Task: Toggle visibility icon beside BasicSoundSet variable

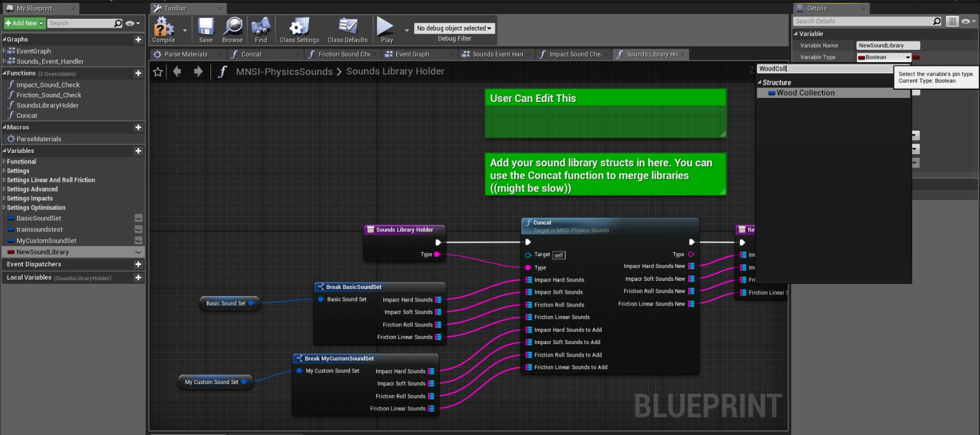Action: pos(138,218)
